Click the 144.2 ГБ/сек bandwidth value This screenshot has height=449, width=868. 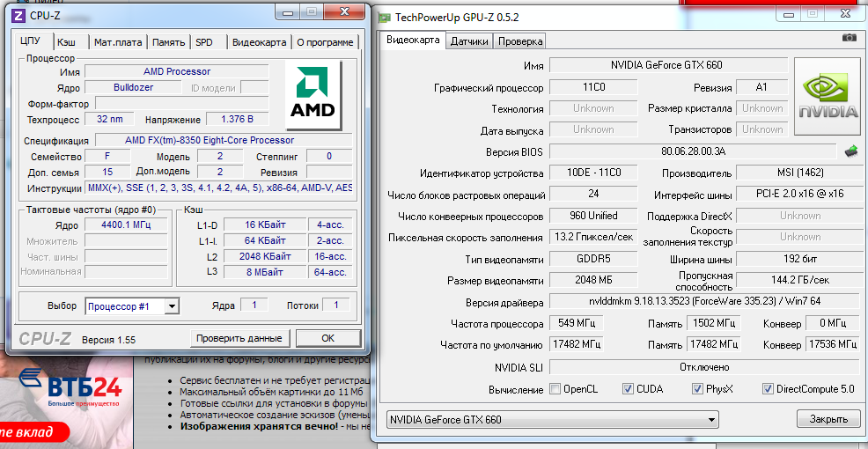tap(799, 280)
